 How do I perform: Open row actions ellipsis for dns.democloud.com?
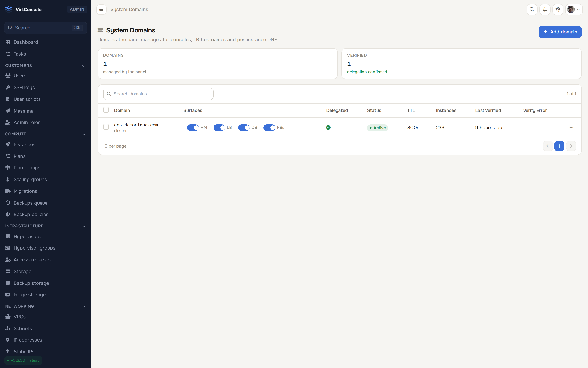pos(571,128)
